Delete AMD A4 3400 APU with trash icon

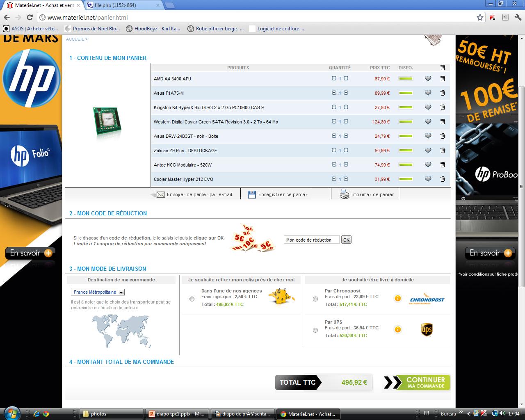[x=443, y=79]
